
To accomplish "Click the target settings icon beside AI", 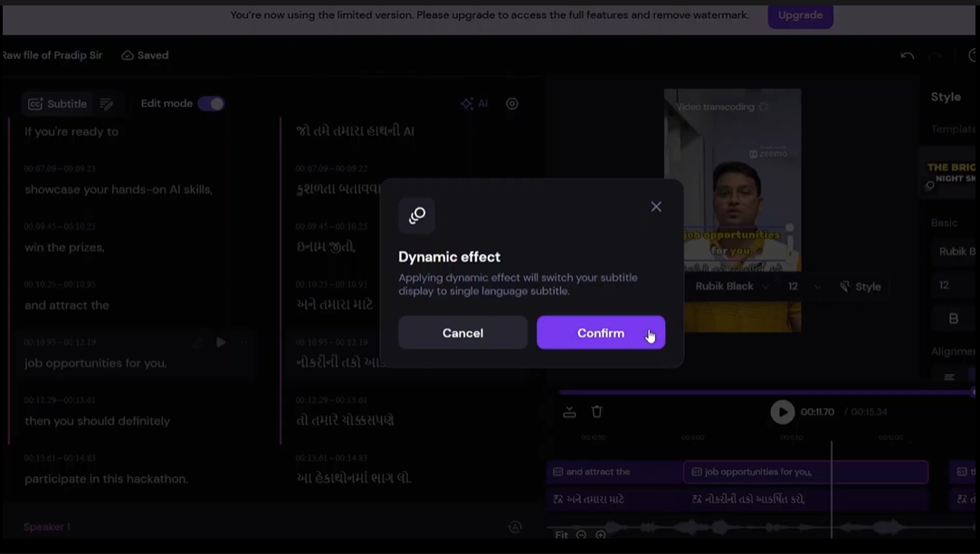I will click(512, 104).
